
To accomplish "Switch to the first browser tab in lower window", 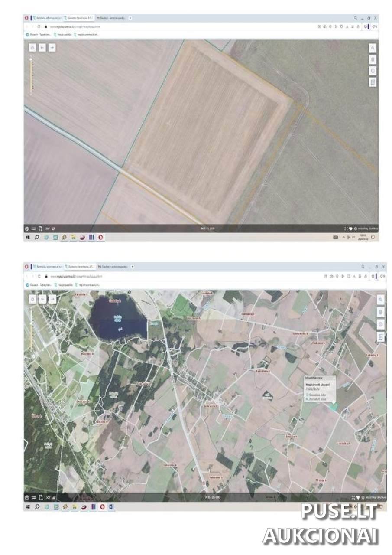I will click(x=48, y=266).
